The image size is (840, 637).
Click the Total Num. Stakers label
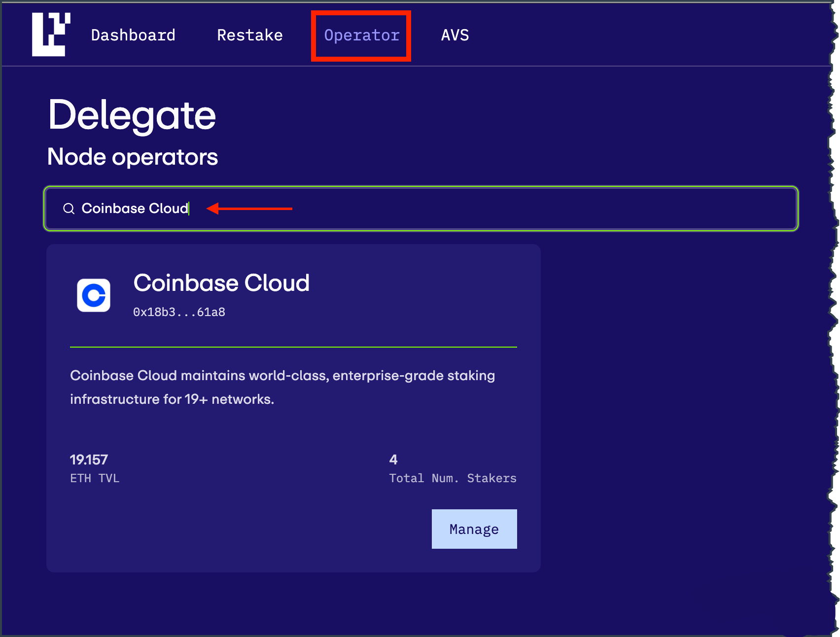(453, 478)
